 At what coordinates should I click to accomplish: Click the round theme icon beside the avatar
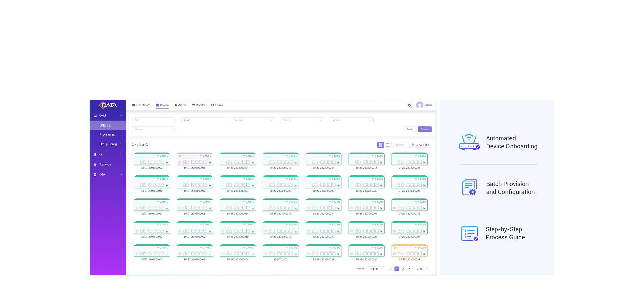(x=409, y=105)
